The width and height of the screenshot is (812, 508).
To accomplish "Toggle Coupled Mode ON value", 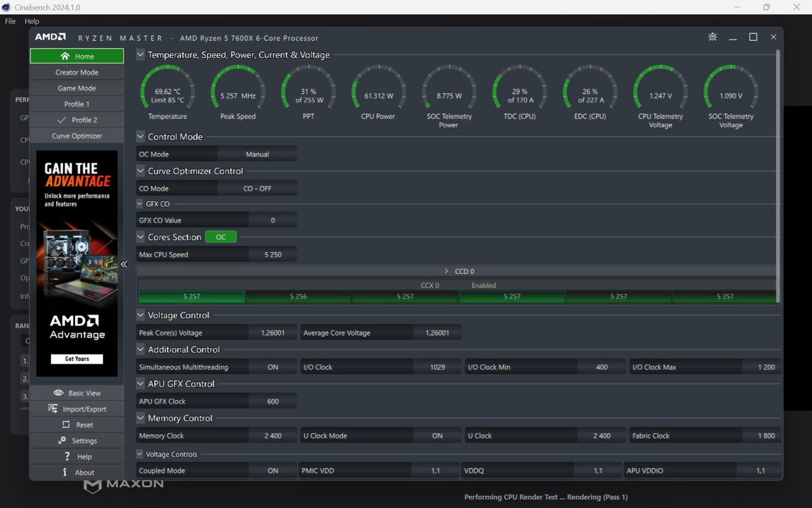I will pyautogui.click(x=273, y=471).
